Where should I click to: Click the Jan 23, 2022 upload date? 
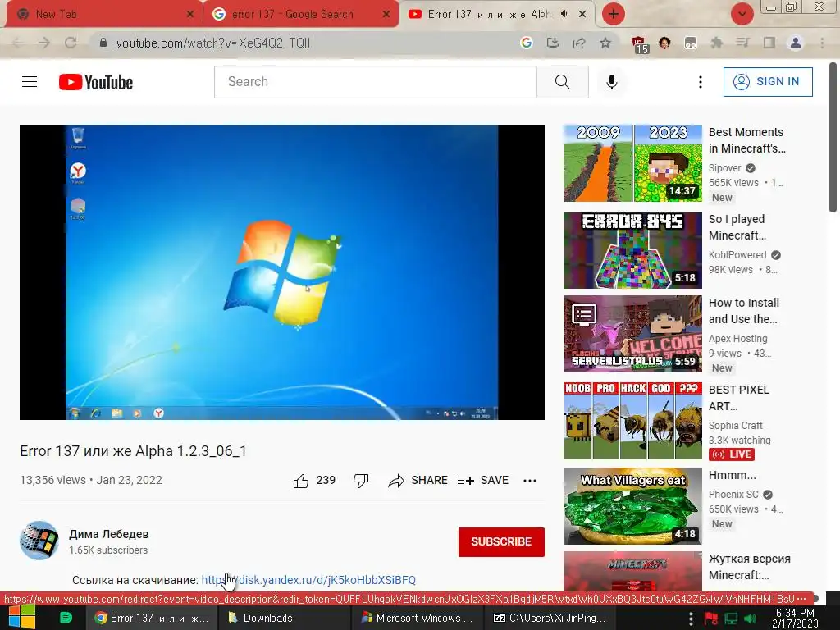(129, 480)
